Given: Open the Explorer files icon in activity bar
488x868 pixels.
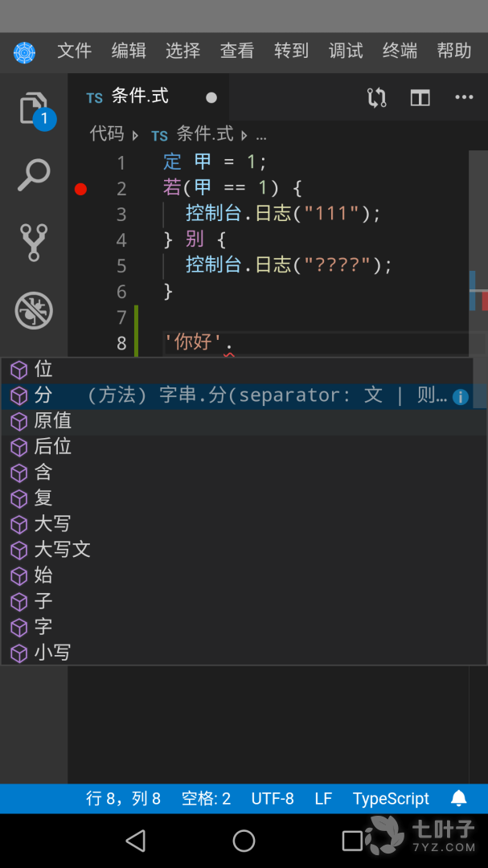Looking at the screenshot, I should (x=34, y=110).
